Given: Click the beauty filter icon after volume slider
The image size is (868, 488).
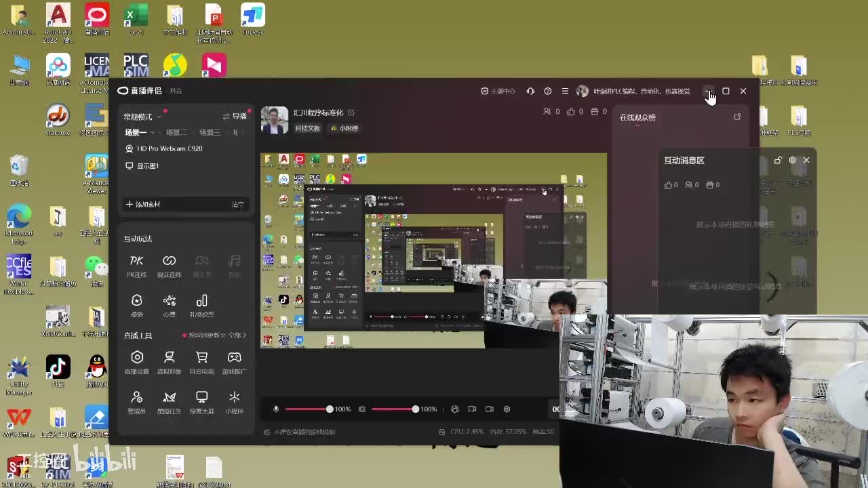Looking at the screenshot, I should [455, 409].
